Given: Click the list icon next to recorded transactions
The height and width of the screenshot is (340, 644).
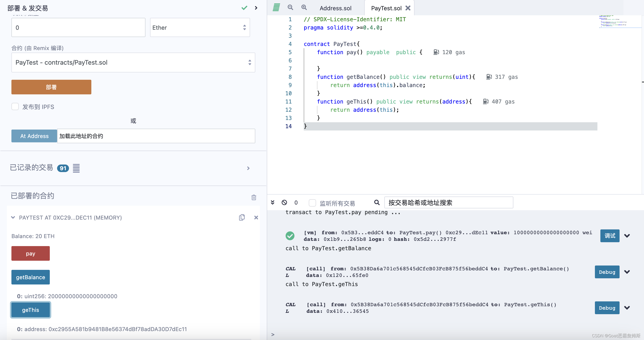Looking at the screenshot, I should (x=76, y=168).
